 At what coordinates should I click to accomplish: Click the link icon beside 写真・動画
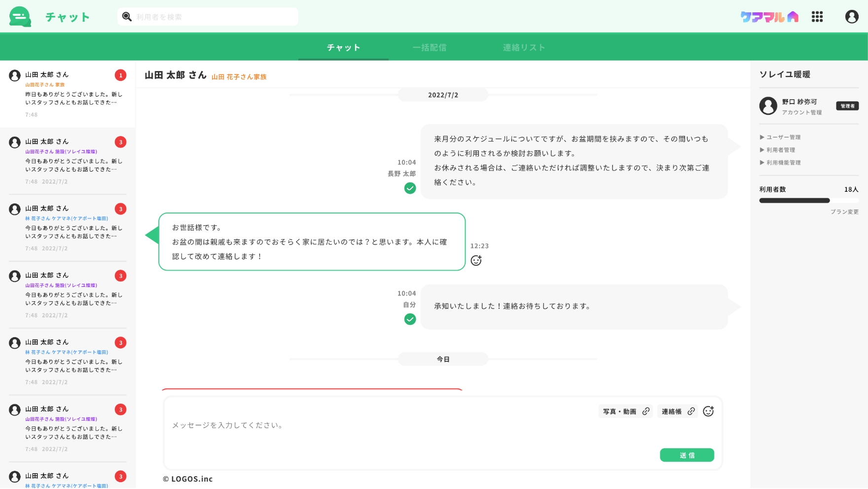(646, 411)
